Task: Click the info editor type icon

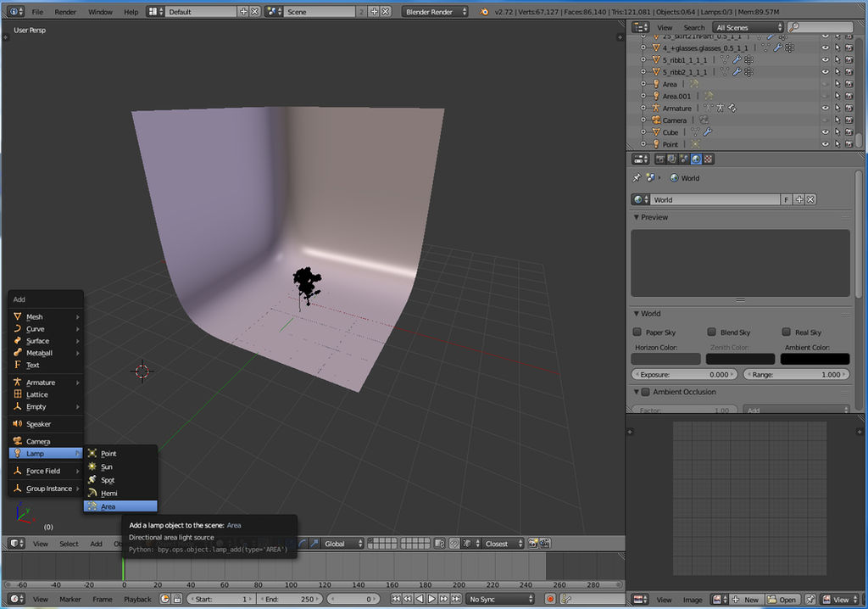Action: click(15, 12)
